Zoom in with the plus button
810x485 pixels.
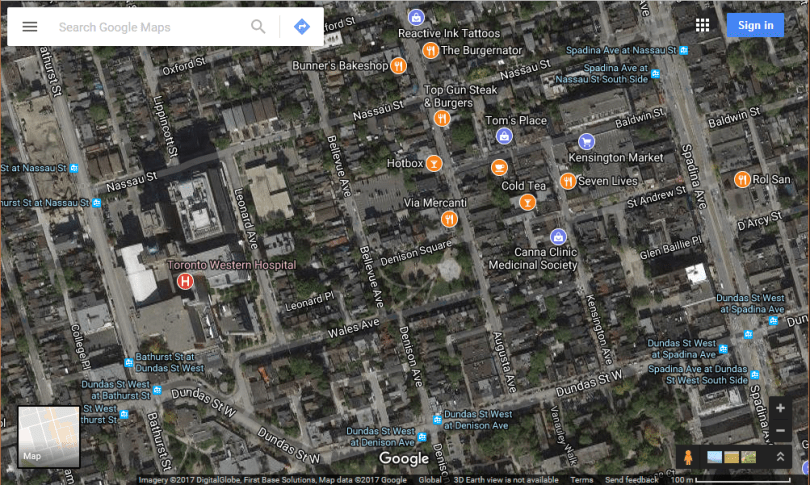(x=780, y=409)
